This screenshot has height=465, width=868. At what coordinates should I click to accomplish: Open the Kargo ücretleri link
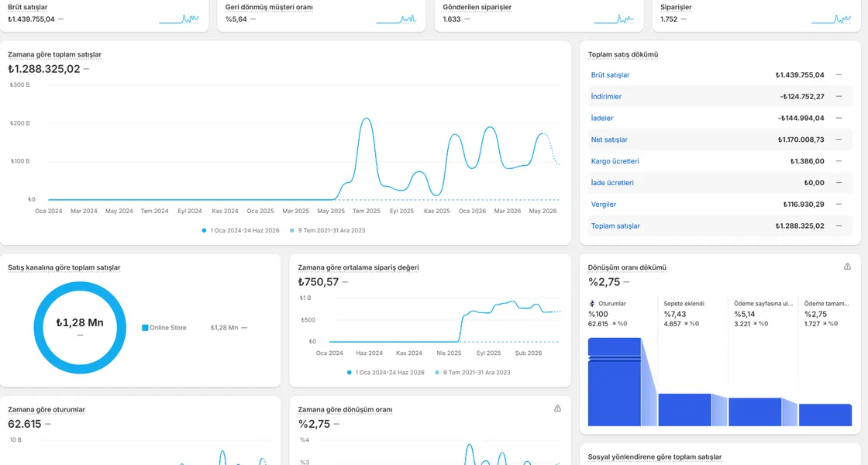pos(615,161)
